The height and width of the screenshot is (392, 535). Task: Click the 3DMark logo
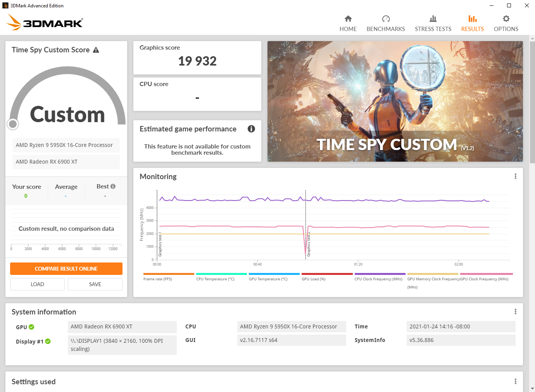pos(45,22)
